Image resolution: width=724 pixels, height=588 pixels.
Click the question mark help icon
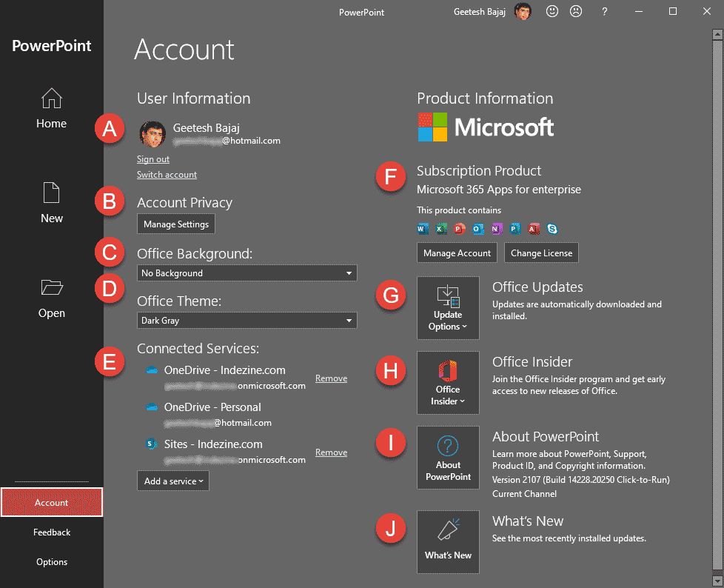[x=604, y=12]
